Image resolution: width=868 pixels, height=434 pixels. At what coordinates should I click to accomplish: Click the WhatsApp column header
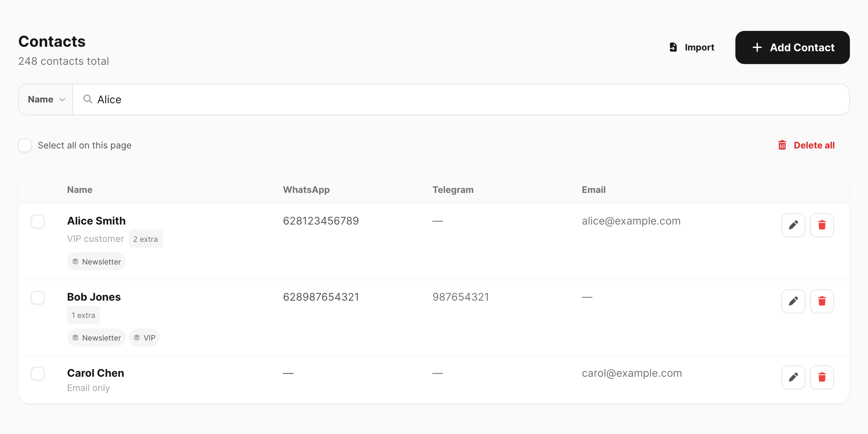coord(306,190)
